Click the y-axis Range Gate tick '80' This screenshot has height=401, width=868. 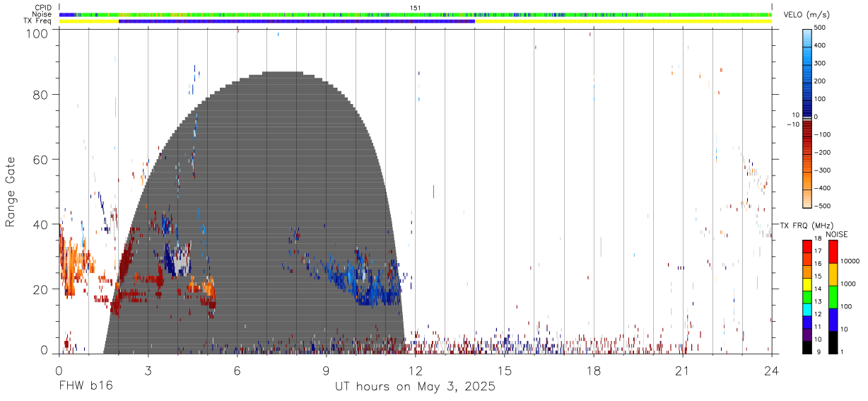pyautogui.click(x=42, y=95)
